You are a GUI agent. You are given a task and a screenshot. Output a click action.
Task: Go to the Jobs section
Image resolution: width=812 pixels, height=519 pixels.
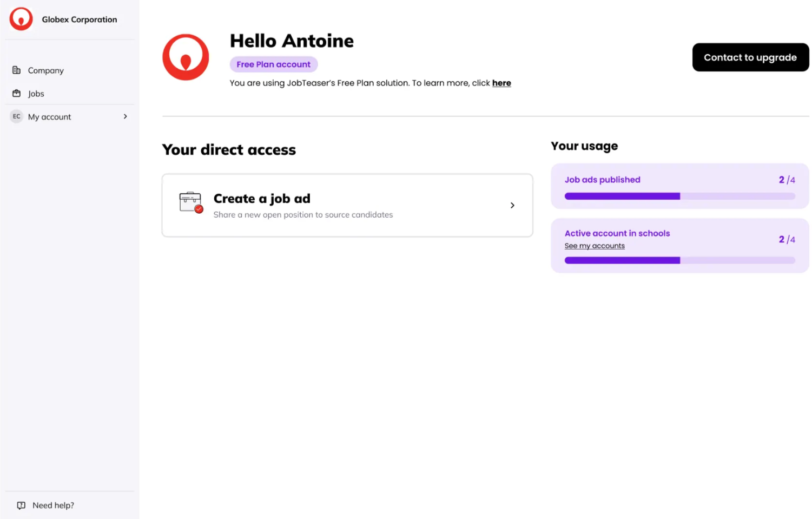pos(36,94)
